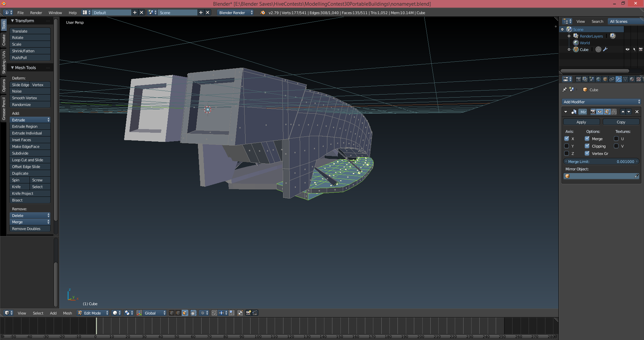
Task: Open the Render menu in info header
Action: [36, 12]
